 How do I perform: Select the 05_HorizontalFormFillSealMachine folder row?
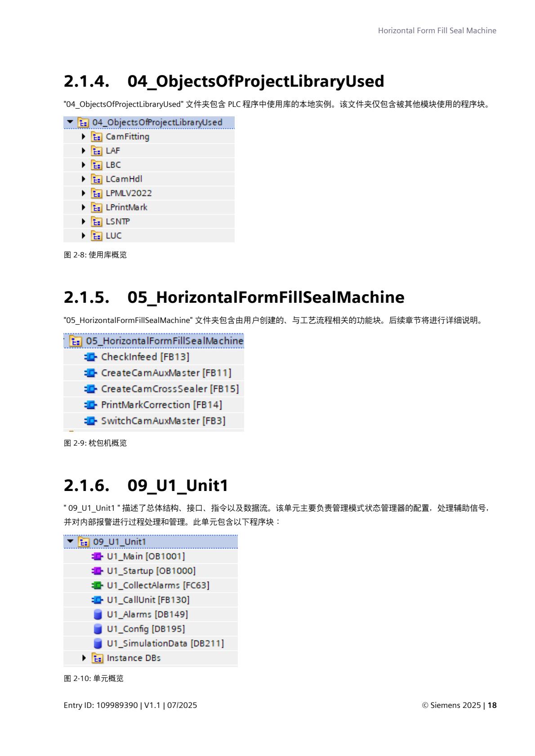(x=154, y=341)
